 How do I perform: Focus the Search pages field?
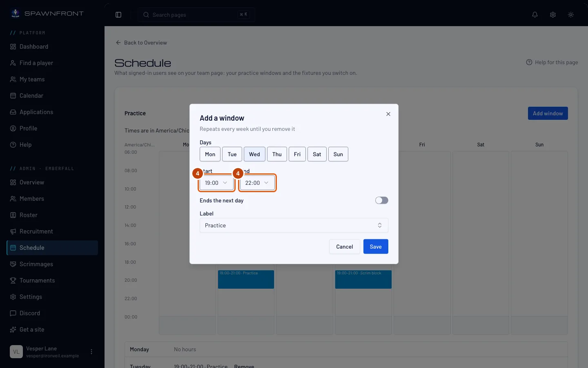196,15
